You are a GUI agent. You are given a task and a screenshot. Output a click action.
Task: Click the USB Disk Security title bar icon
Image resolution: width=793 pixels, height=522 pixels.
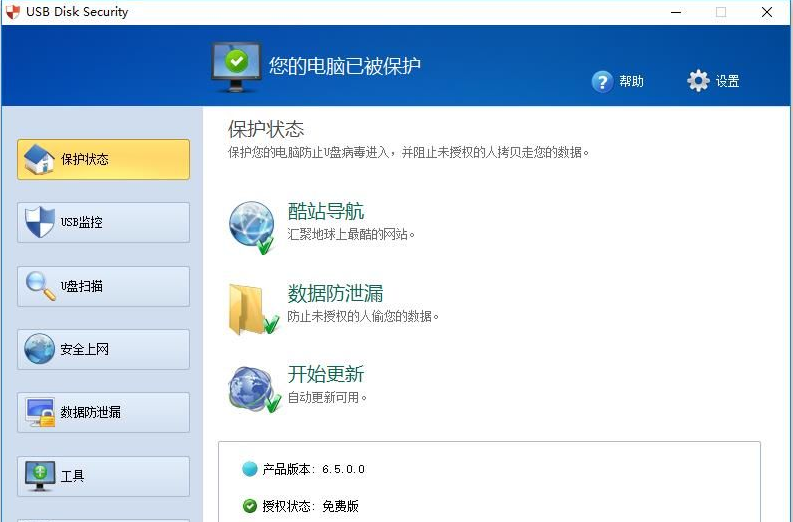pos(13,12)
